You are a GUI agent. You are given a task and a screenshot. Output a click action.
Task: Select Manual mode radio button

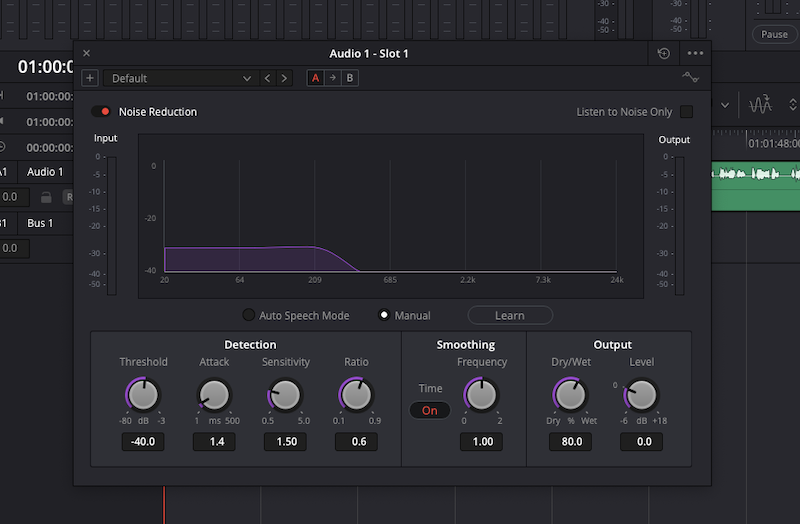pyautogui.click(x=384, y=315)
